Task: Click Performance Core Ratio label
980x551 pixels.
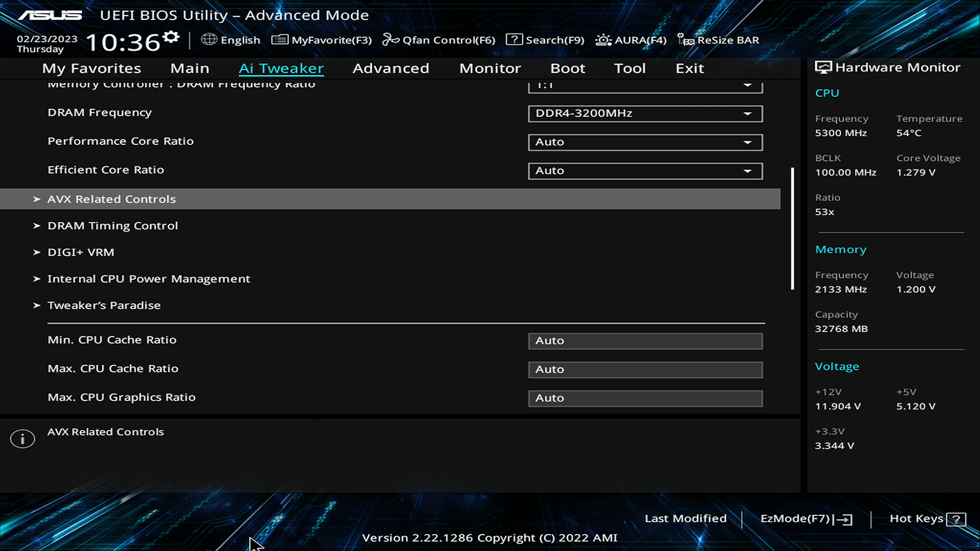Action: point(120,141)
